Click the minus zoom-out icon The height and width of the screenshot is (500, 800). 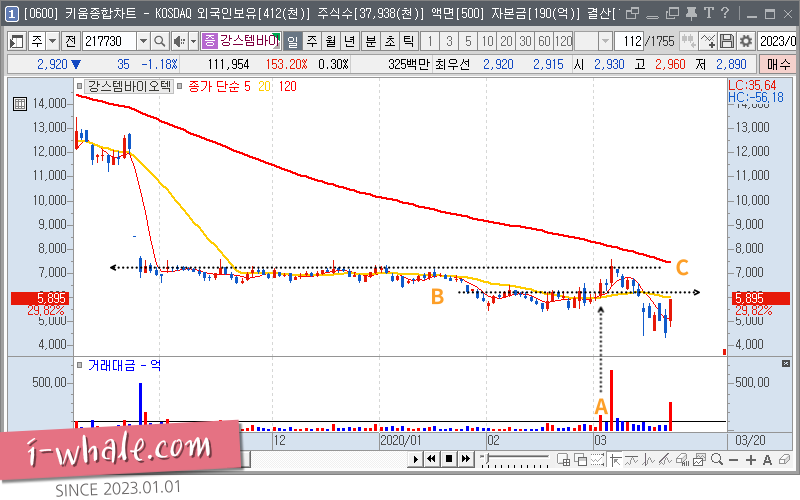734,460
